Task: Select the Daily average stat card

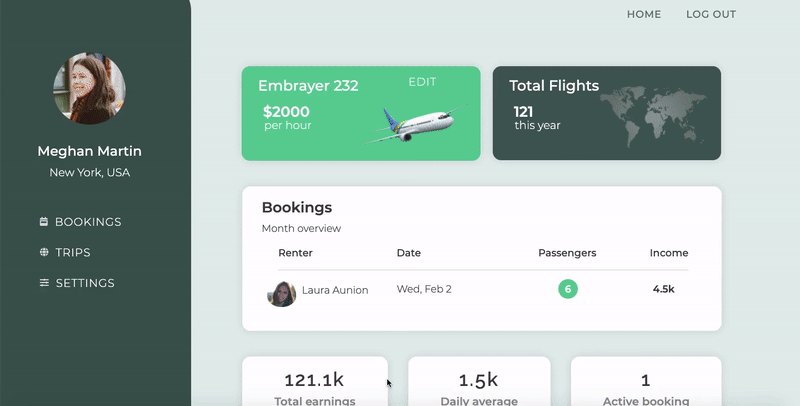Action: pyautogui.click(x=479, y=382)
